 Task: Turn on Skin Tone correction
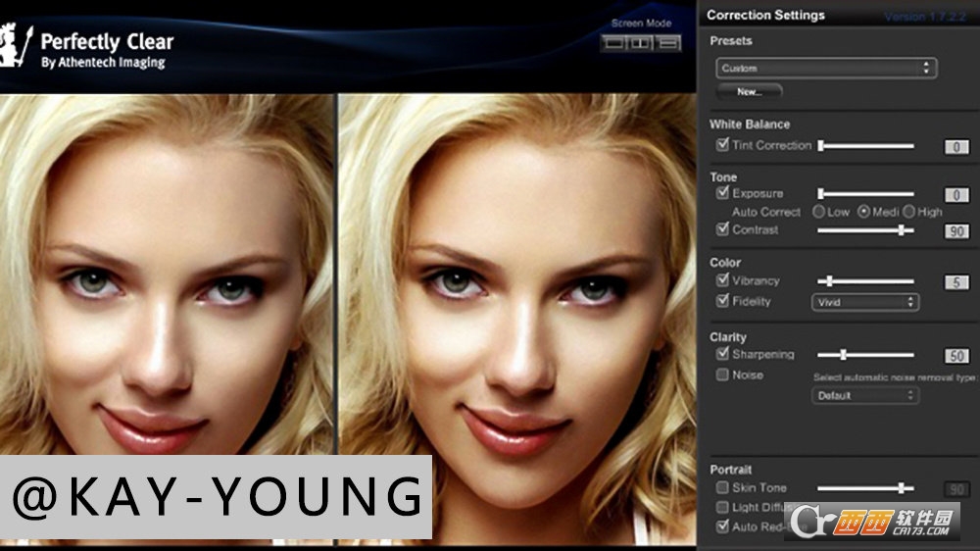tap(722, 487)
